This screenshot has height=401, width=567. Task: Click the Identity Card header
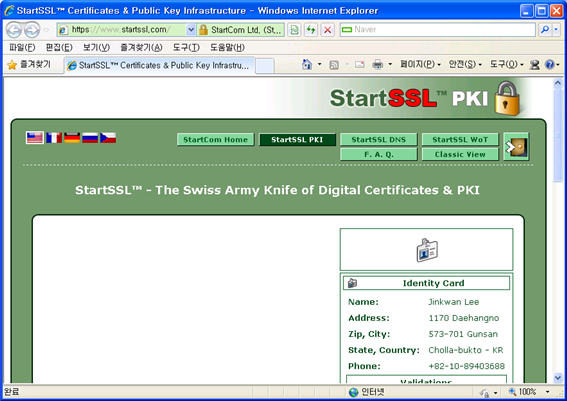tap(427, 283)
